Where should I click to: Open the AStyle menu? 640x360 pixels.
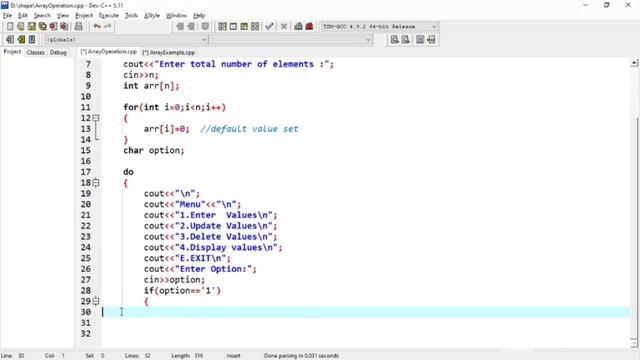[x=152, y=16]
